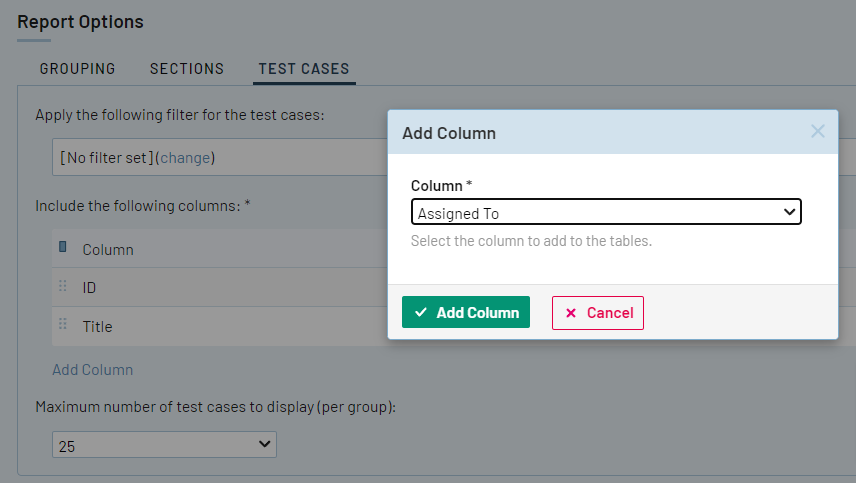
Task: Click the small icon in Column header
Action: click(x=63, y=247)
